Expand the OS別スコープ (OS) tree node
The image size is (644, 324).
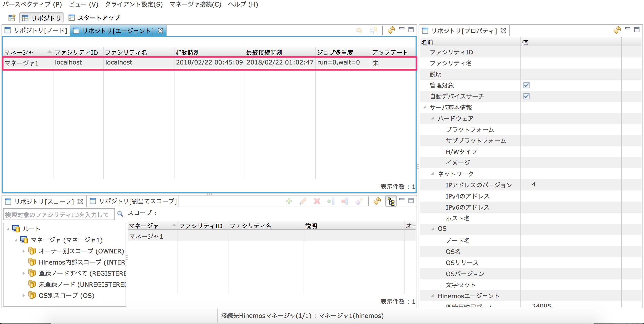[x=23, y=295]
